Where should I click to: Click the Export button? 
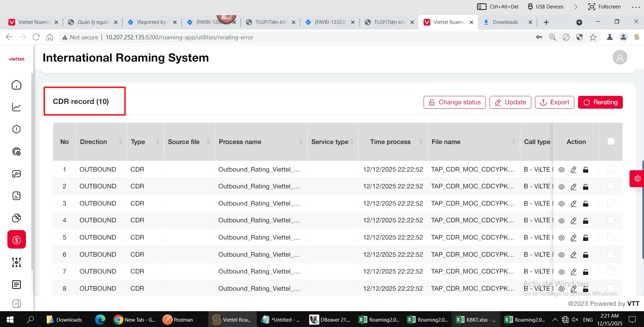554,102
